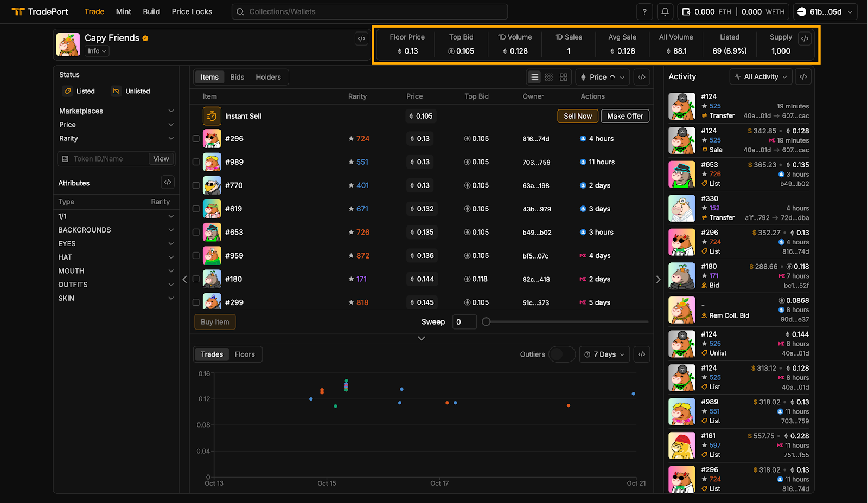Viewport: 868px width, 503px height.
Task: Select checkbox for item #770
Action: tap(196, 185)
